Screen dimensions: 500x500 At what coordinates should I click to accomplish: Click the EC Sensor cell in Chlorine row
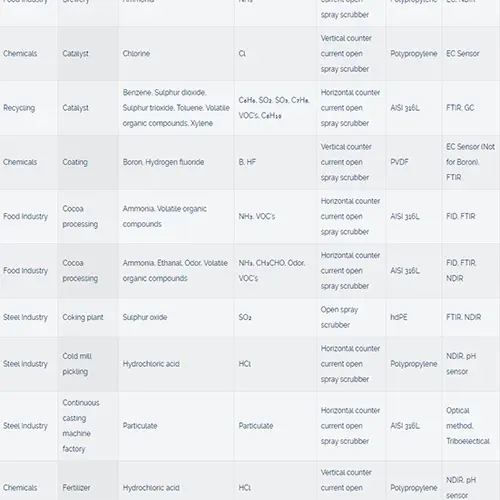(x=471, y=54)
